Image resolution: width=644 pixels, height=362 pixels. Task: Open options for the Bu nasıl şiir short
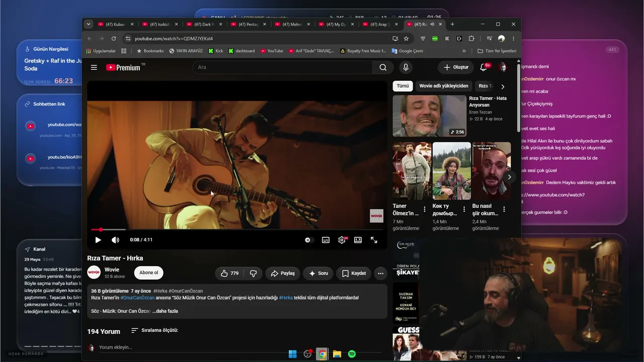coord(504,210)
